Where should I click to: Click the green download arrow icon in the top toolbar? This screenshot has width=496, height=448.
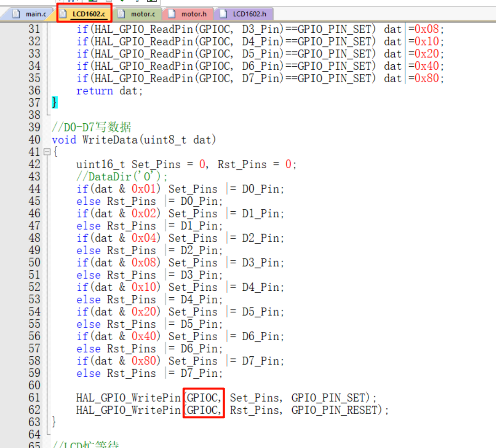tap(122, 2)
